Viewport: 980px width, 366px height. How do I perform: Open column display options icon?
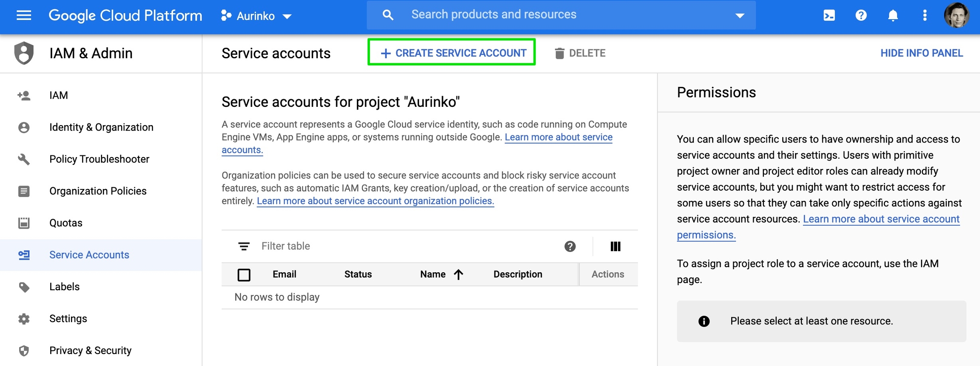pos(615,246)
